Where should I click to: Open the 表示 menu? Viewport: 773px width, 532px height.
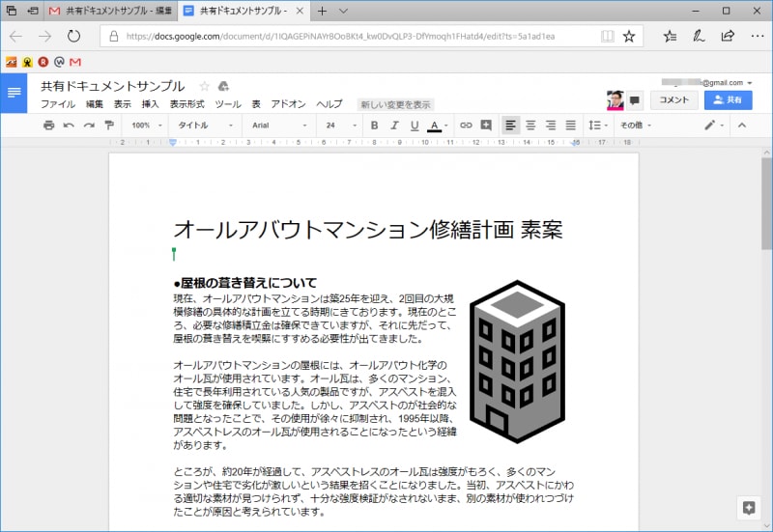point(123,104)
